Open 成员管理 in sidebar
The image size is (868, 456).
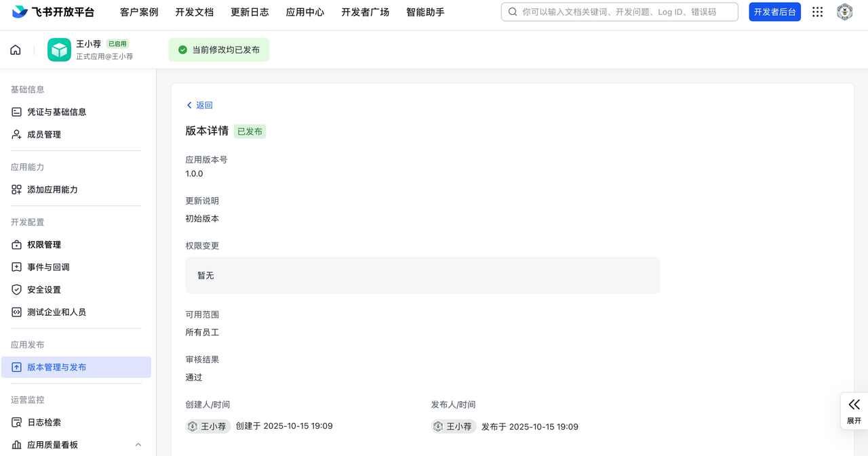click(44, 134)
